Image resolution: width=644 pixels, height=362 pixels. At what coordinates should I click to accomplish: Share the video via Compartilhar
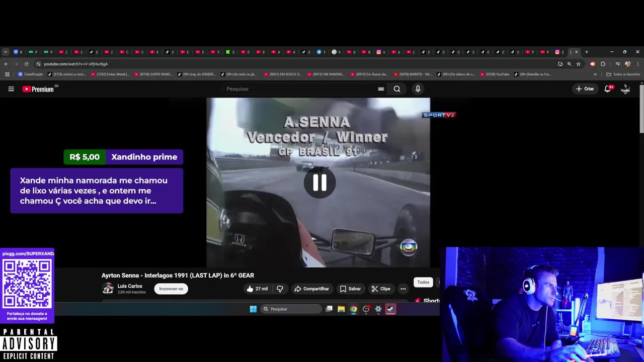(x=311, y=289)
